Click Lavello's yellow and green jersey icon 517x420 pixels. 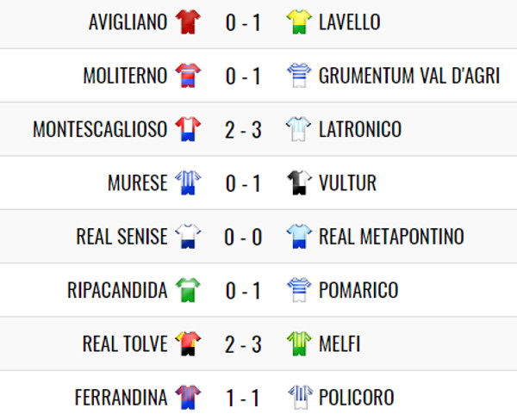299,22
